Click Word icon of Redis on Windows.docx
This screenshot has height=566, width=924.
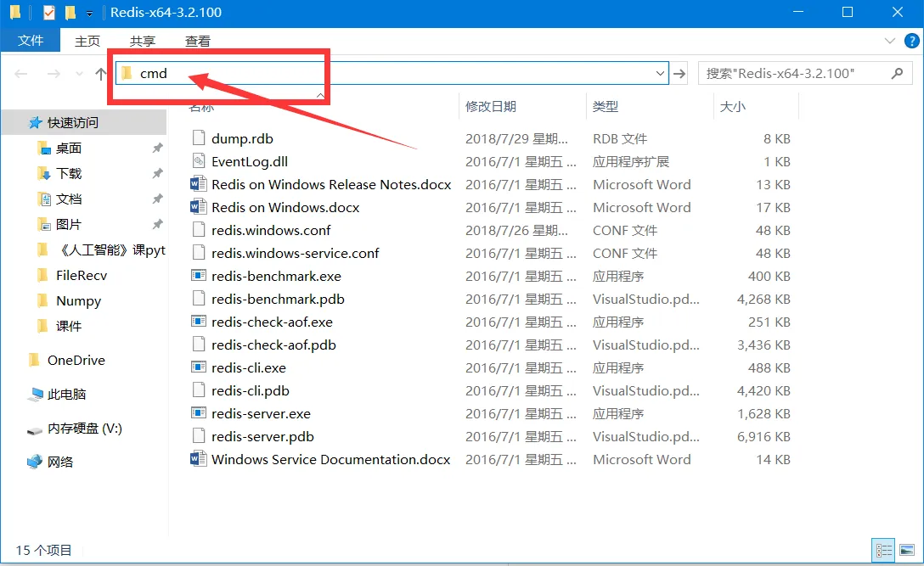(199, 207)
